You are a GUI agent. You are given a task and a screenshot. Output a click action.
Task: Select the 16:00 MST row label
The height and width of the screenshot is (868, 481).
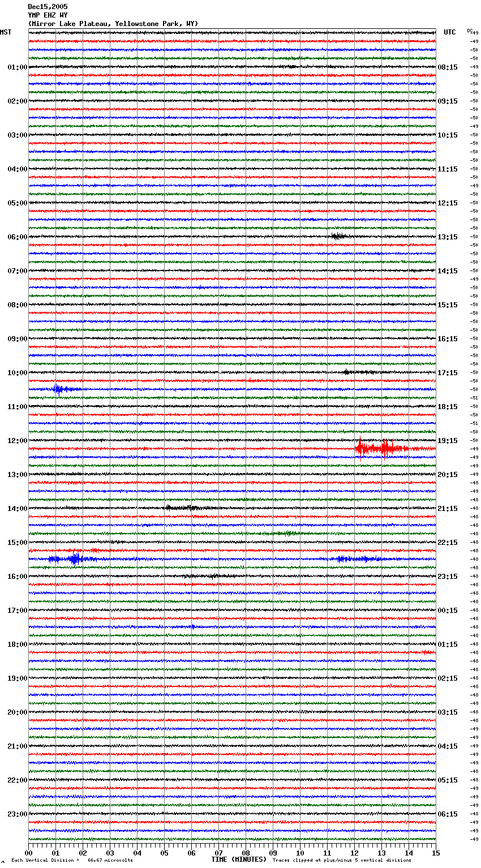(18, 577)
